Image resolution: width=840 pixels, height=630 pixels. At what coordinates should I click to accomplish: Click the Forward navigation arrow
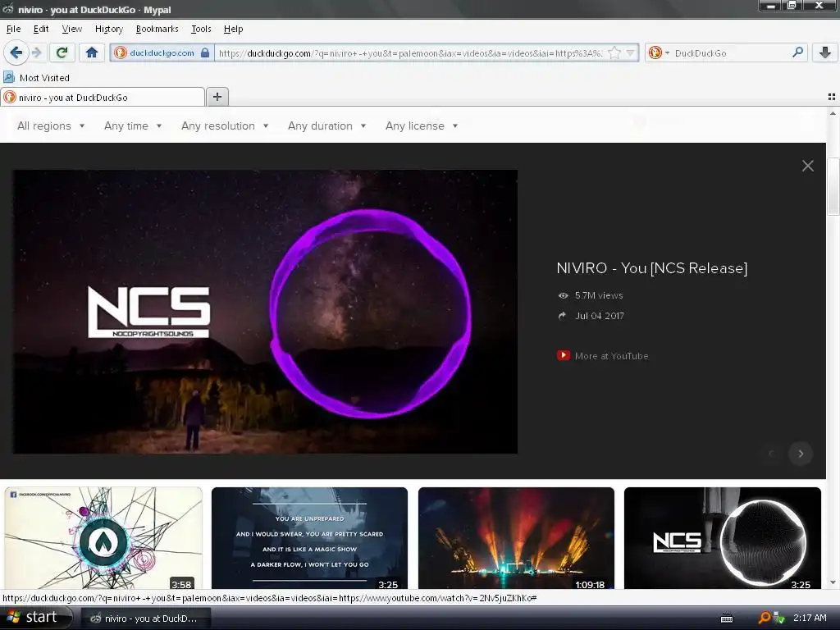tap(36, 52)
